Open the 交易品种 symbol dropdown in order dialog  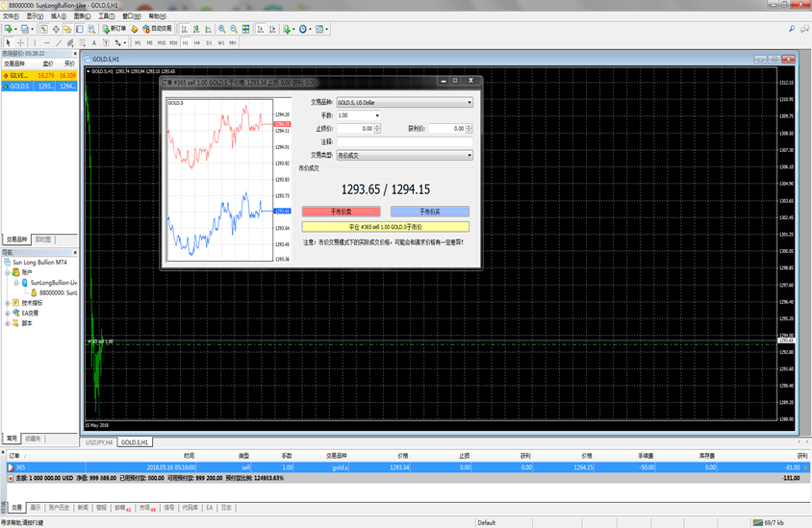[403, 102]
